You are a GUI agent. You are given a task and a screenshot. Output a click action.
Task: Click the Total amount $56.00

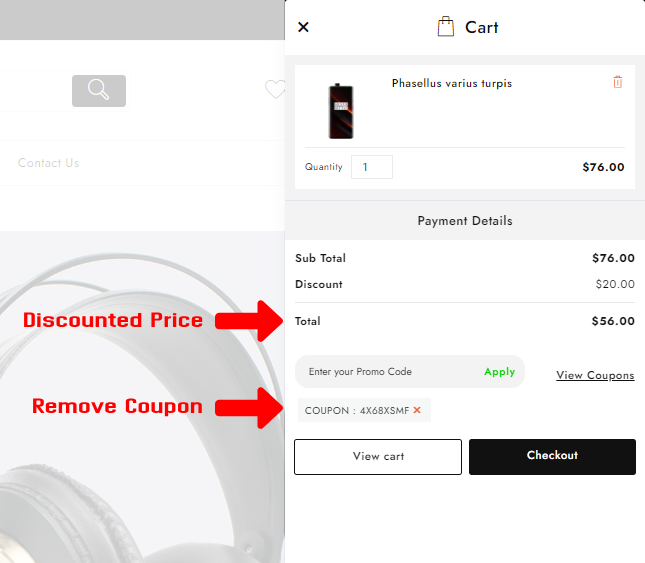coord(613,322)
